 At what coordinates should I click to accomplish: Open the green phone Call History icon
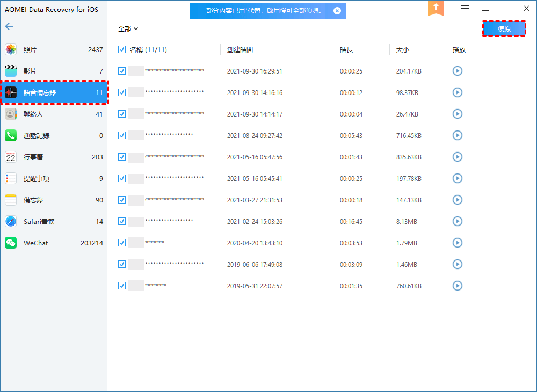(11, 135)
